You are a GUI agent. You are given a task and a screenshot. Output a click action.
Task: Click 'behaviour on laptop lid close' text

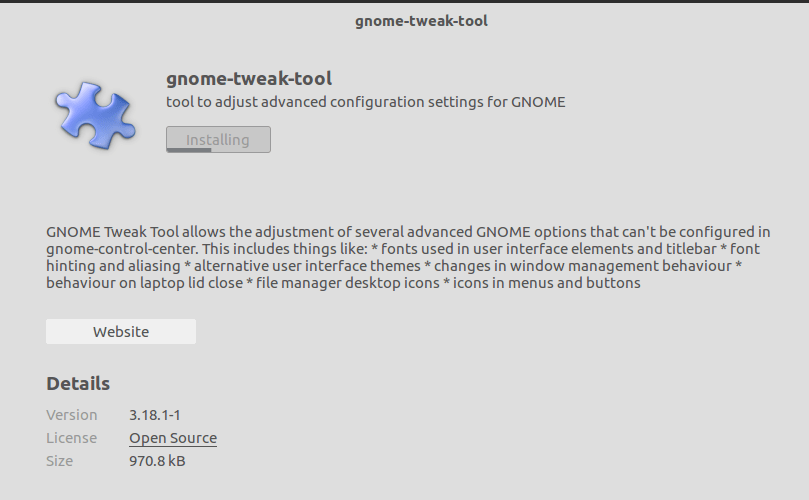(x=144, y=283)
